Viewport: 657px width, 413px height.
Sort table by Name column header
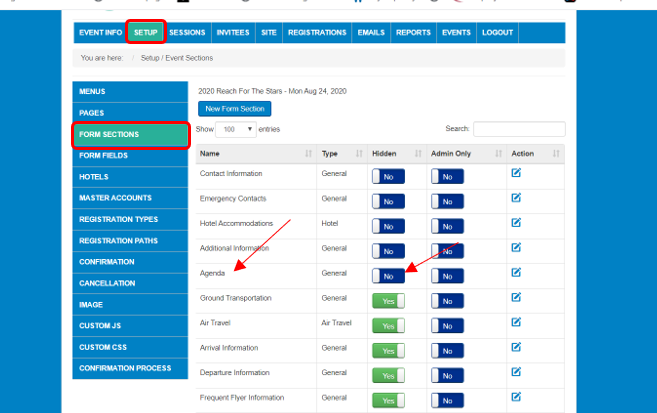point(255,154)
